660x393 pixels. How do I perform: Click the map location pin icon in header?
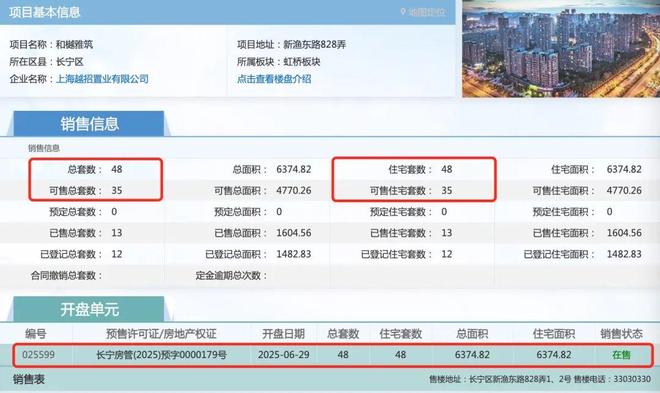(403, 12)
